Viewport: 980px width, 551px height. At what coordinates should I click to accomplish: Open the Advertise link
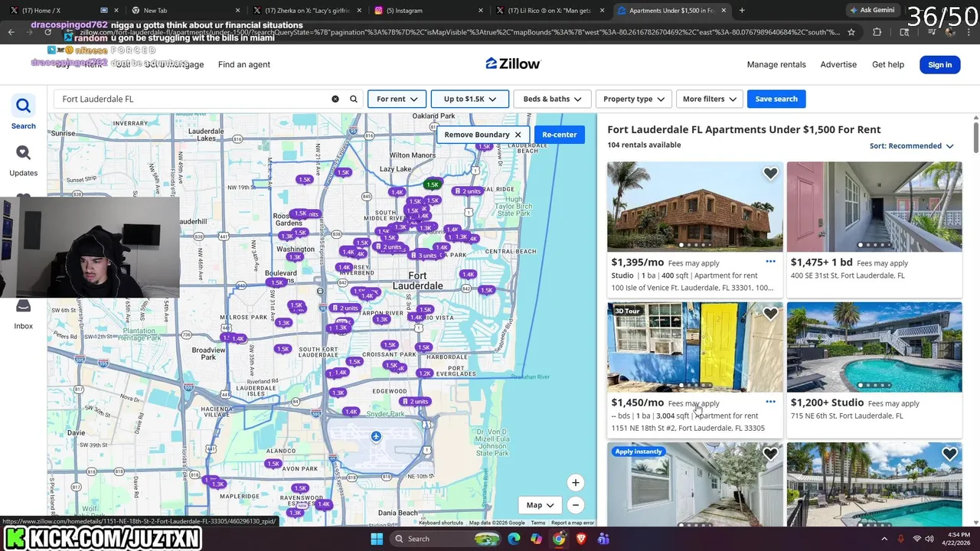pos(838,64)
